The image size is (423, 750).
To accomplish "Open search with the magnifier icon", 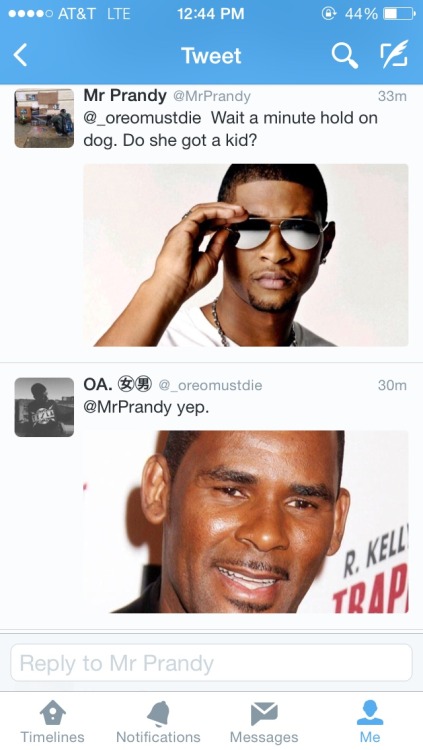I will tap(345, 55).
